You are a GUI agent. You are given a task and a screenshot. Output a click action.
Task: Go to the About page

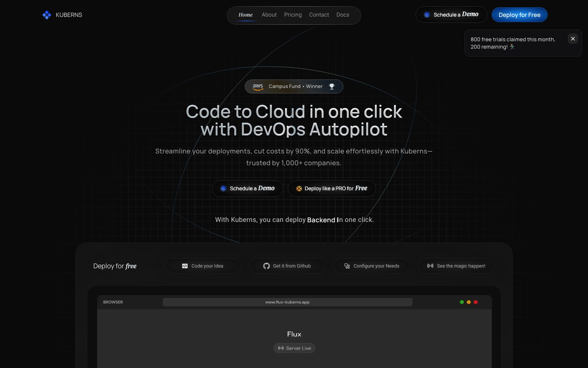point(269,15)
